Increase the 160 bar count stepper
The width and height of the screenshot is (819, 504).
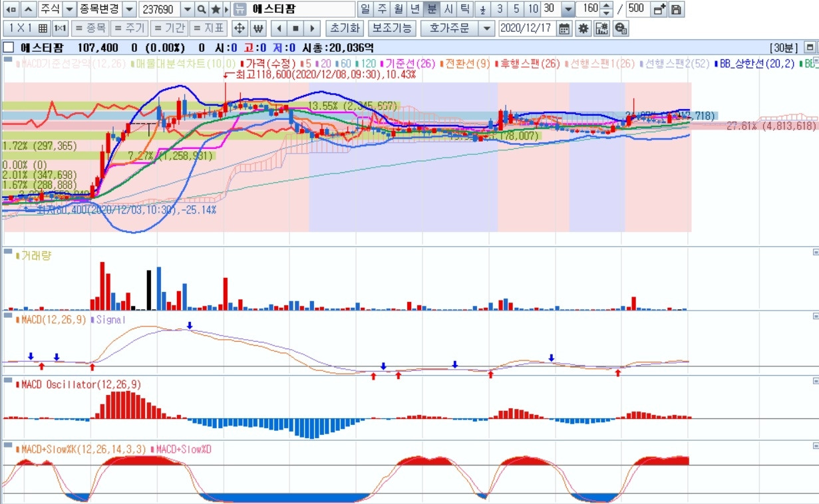[x=606, y=6]
